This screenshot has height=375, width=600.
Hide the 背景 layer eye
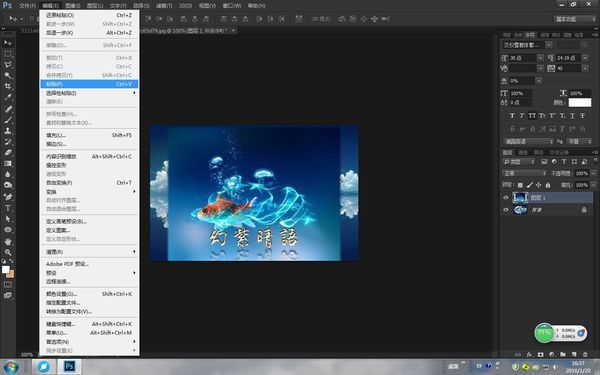(x=506, y=210)
